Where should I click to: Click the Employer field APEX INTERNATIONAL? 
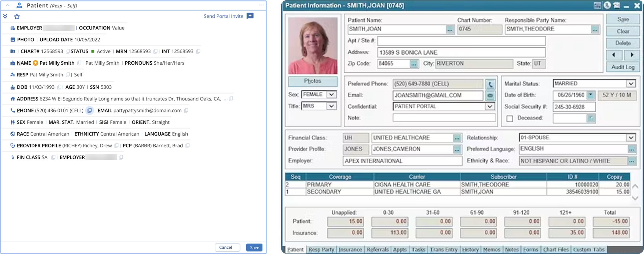point(402,161)
